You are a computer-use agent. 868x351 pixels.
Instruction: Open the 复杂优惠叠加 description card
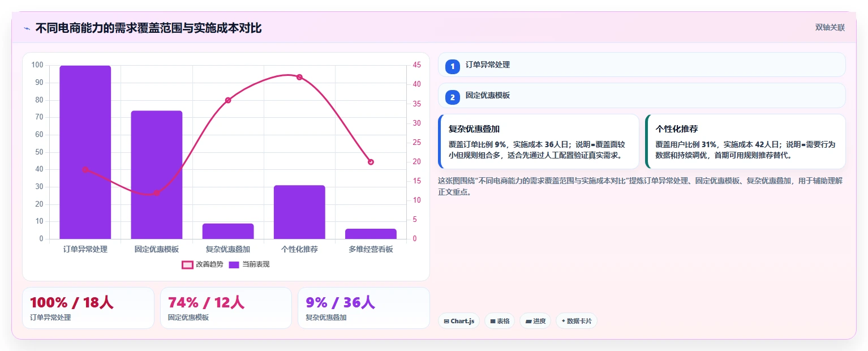pos(539,142)
